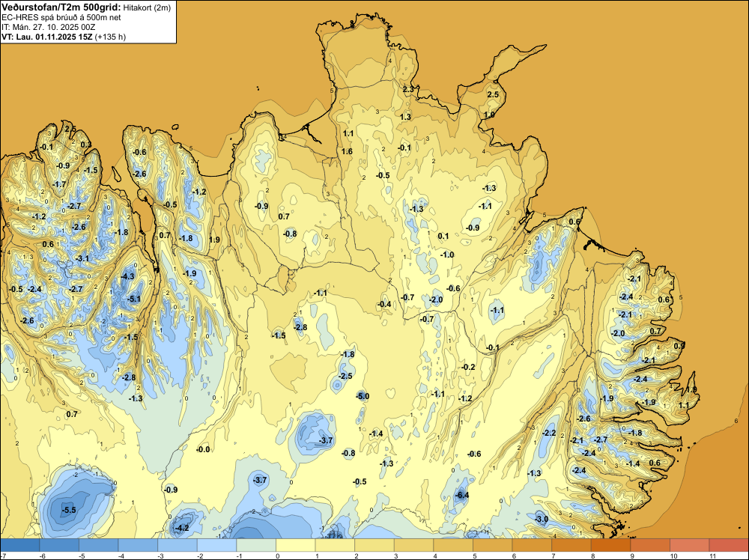Image resolution: width=749 pixels, height=560 pixels.
Task: Click legend color swatch between -1 and 0
Action: tap(256, 545)
